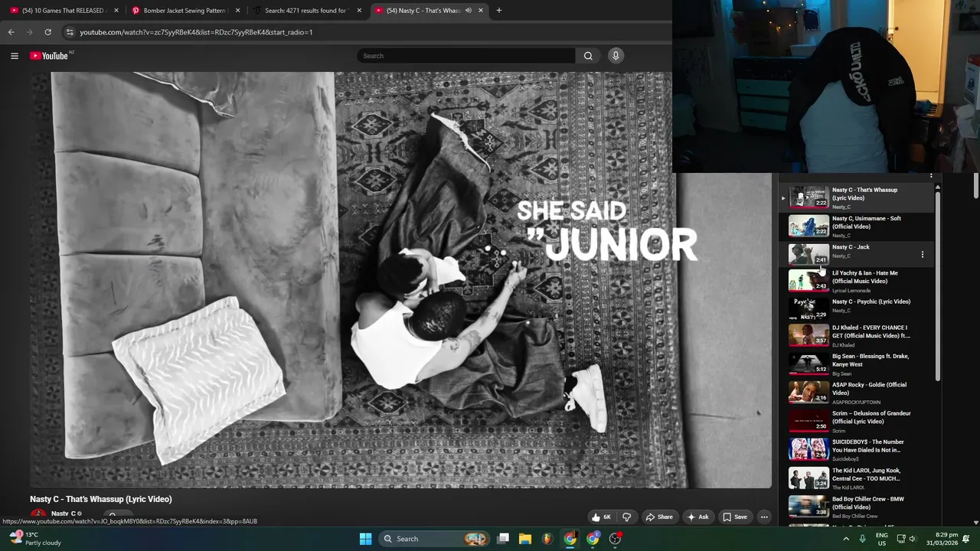Open volume control in system tray
The height and width of the screenshot is (551, 980).
tap(912, 539)
